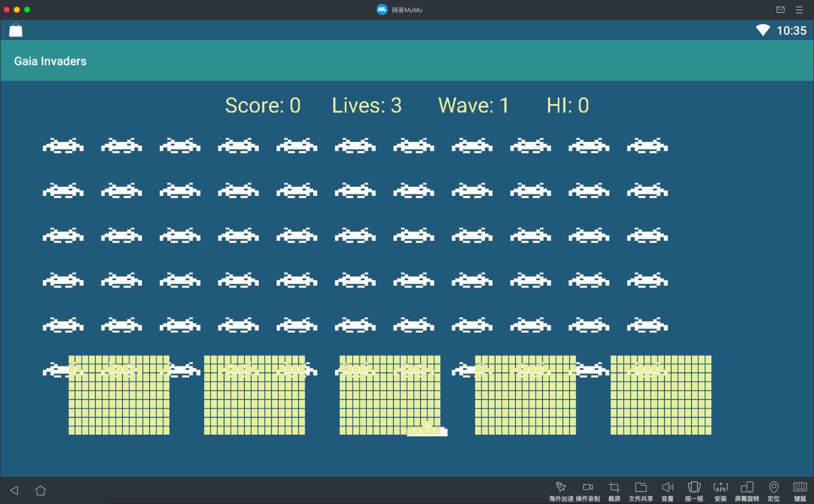Viewport: 814px width, 504px height.
Task: Tap the rightmost yellow shield bunker
Action: tap(661, 395)
